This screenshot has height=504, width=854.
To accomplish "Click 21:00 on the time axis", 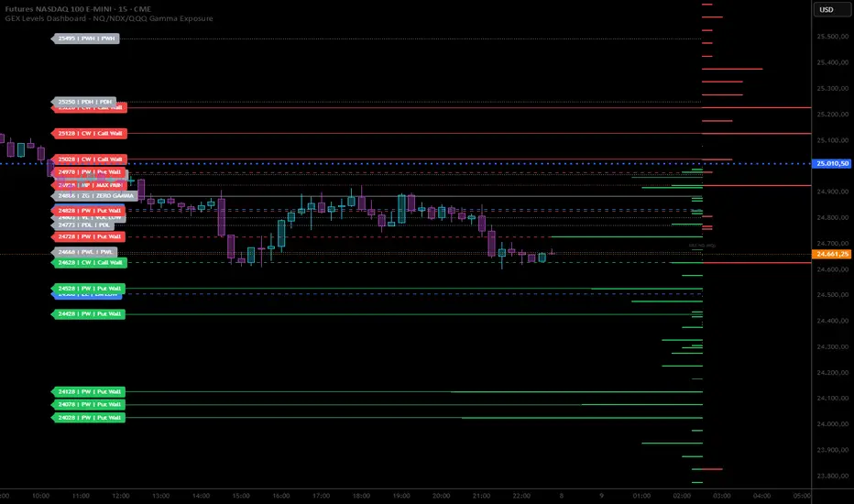I will [481, 496].
